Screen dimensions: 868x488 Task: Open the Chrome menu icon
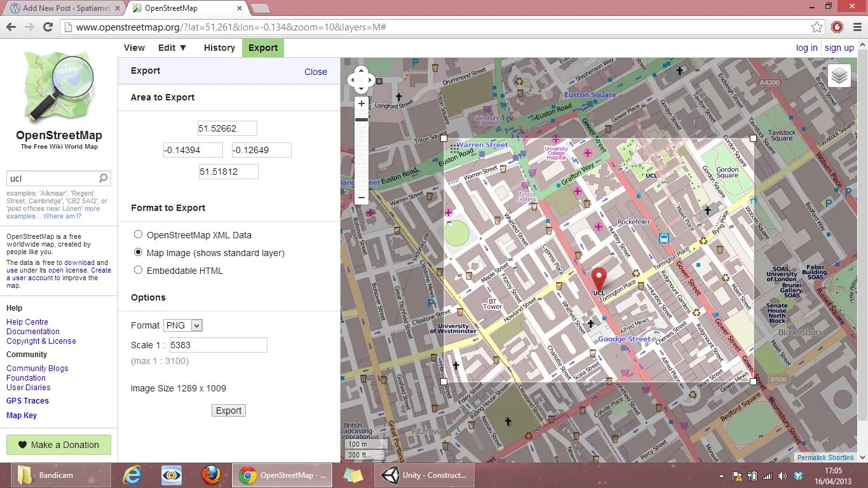[857, 27]
